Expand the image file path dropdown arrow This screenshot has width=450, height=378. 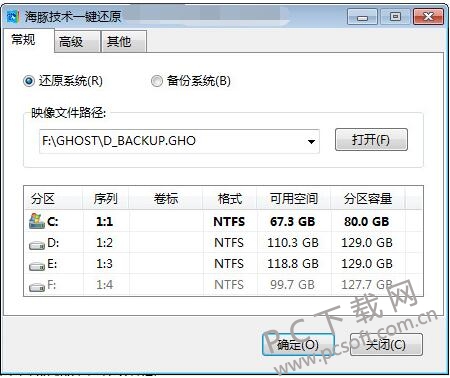click(311, 142)
